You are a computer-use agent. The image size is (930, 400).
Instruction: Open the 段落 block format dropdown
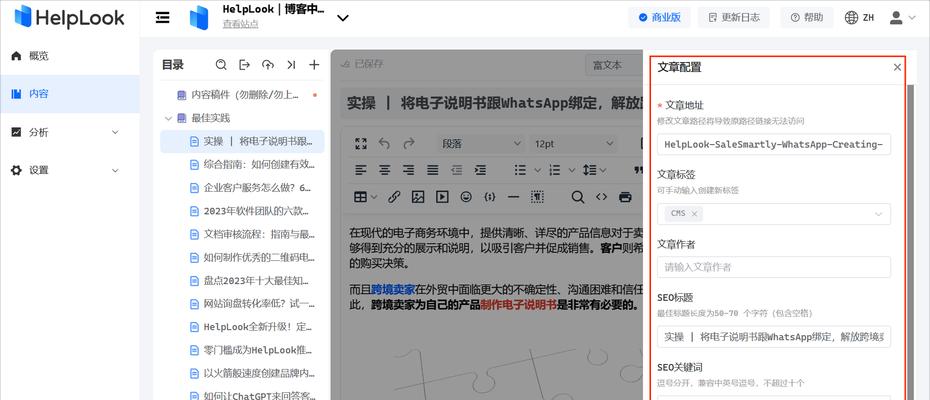point(480,144)
